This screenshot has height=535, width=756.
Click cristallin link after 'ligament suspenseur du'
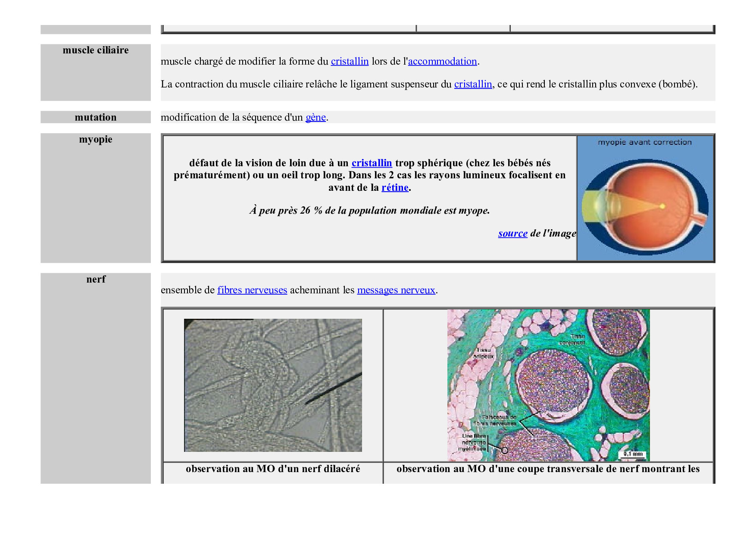tap(473, 84)
